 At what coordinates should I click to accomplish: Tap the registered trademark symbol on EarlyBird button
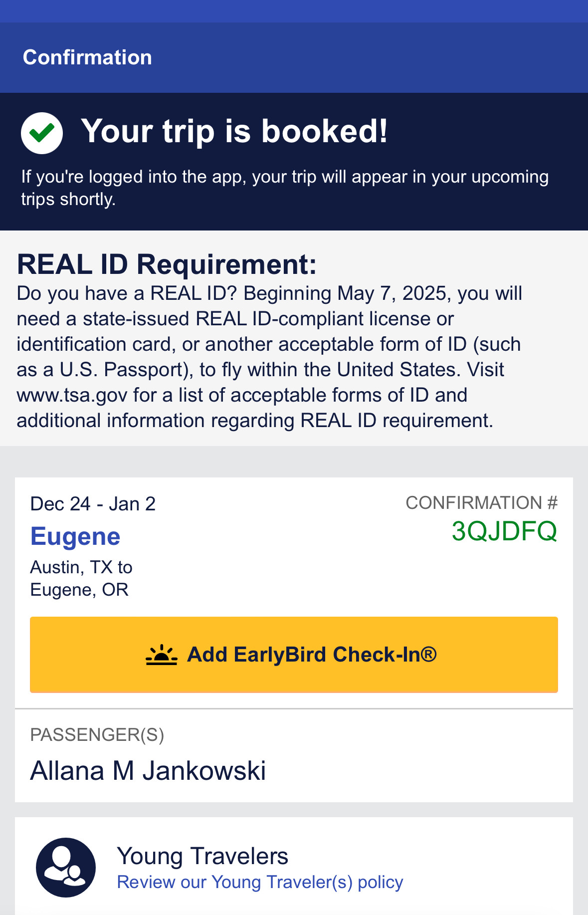(428, 653)
